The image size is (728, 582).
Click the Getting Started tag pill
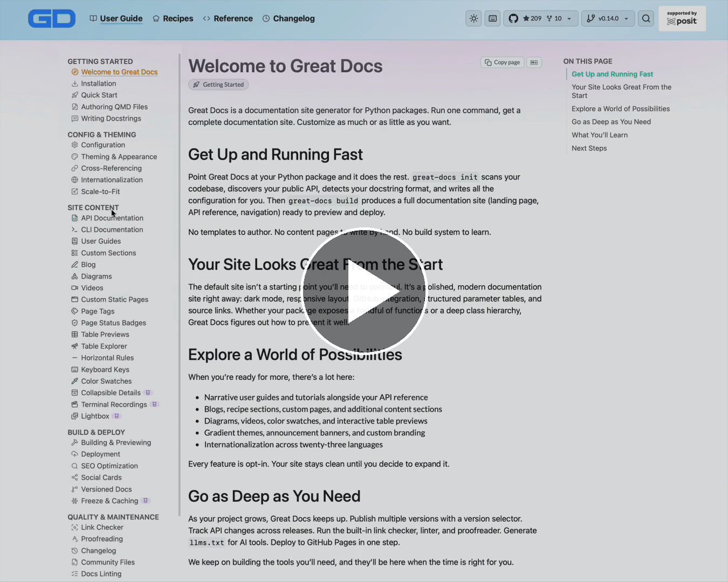(x=218, y=85)
